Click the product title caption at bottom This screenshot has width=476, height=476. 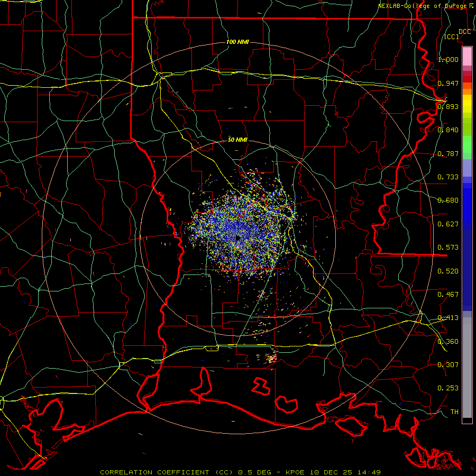pyautogui.click(x=240, y=472)
